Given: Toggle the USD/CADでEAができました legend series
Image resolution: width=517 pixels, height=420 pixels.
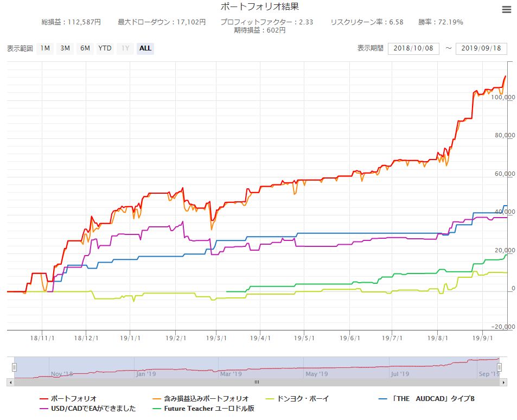Looking at the screenshot, I should (x=88, y=409).
